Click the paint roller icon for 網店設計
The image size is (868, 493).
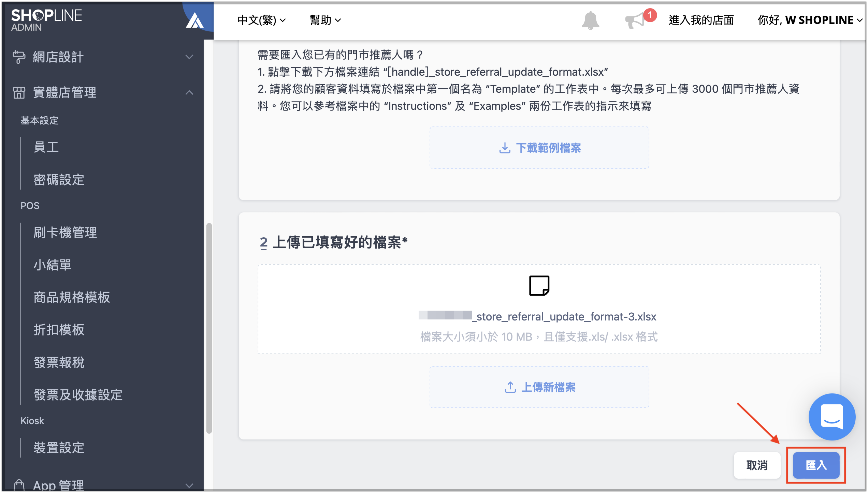click(x=19, y=57)
